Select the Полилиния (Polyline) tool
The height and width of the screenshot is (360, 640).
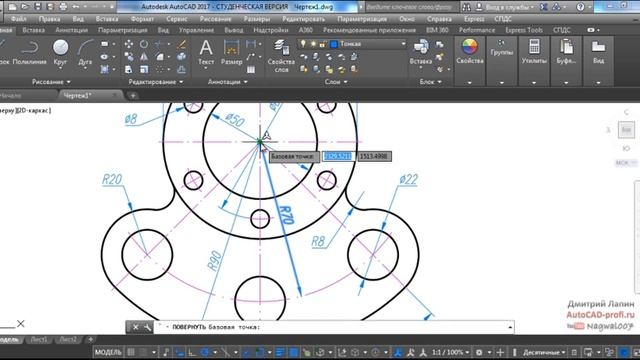click(x=29, y=53)
